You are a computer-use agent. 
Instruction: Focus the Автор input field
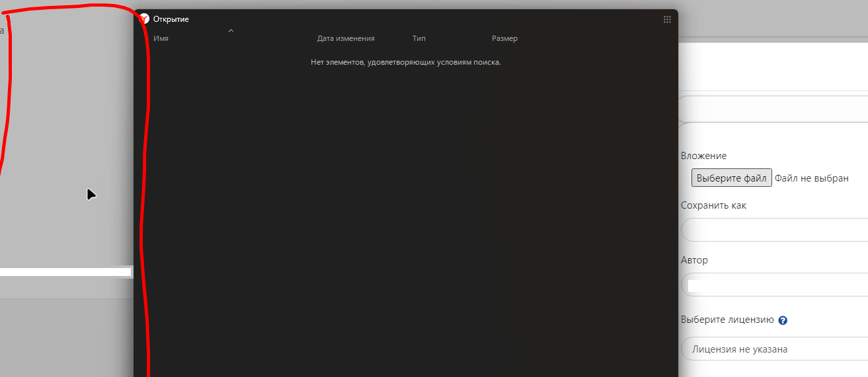click(775, 285)
